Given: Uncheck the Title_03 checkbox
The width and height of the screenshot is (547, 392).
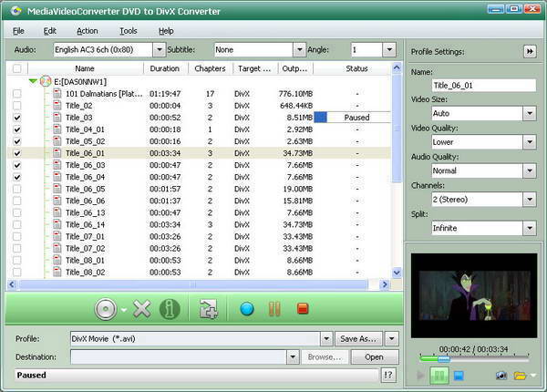Looking at the screenshot, I should click(x=16, y=118).
